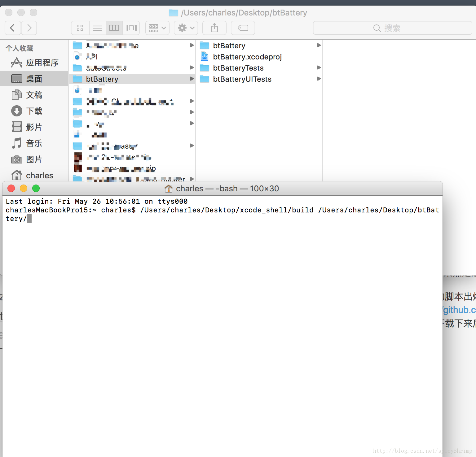Click the folder icon of btBatteryUITests

[x=205, y=79]
